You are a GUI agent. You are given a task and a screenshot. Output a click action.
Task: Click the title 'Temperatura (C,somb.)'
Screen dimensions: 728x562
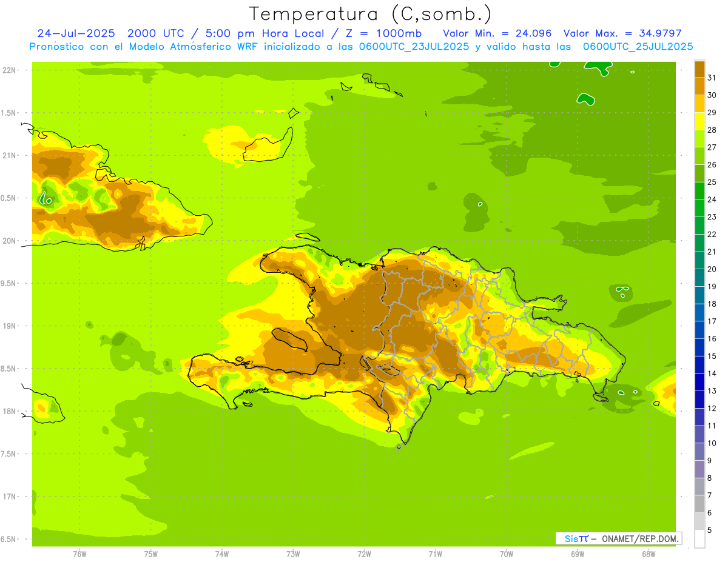[371, 14]
